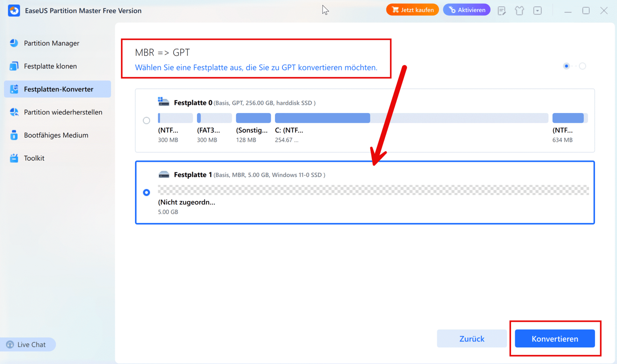
Task: Open the feedback notes icon
Action: pos(502,10)
